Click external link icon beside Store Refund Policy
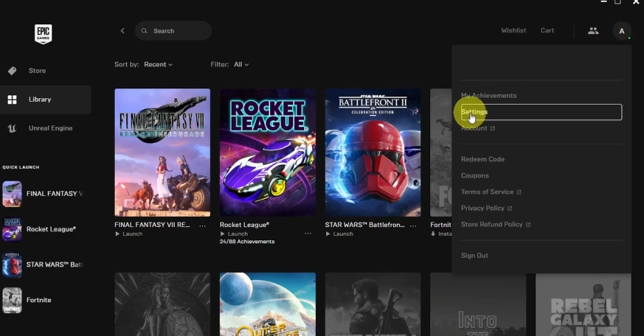Viewport: 644px width, 336px height. [x=528, y=225]
